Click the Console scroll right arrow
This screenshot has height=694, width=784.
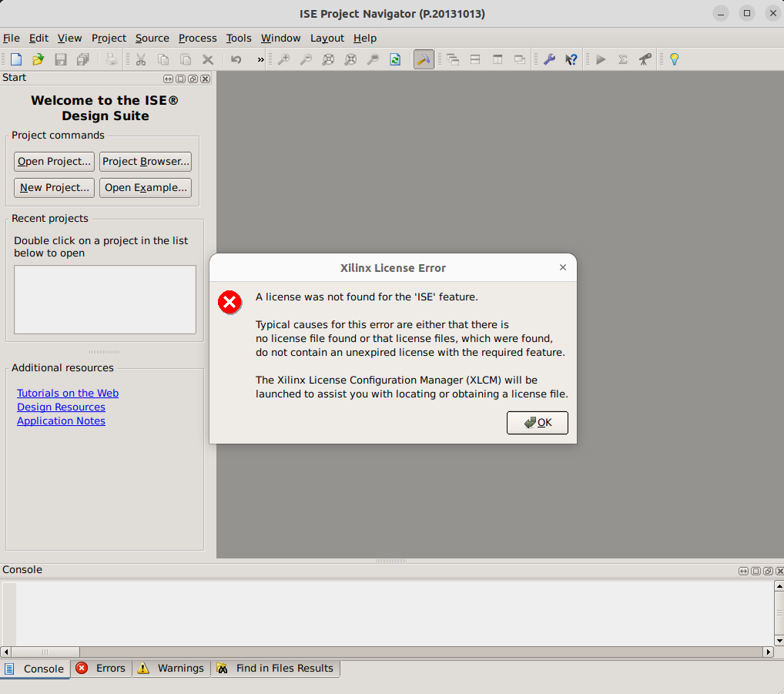click(769, 652)
